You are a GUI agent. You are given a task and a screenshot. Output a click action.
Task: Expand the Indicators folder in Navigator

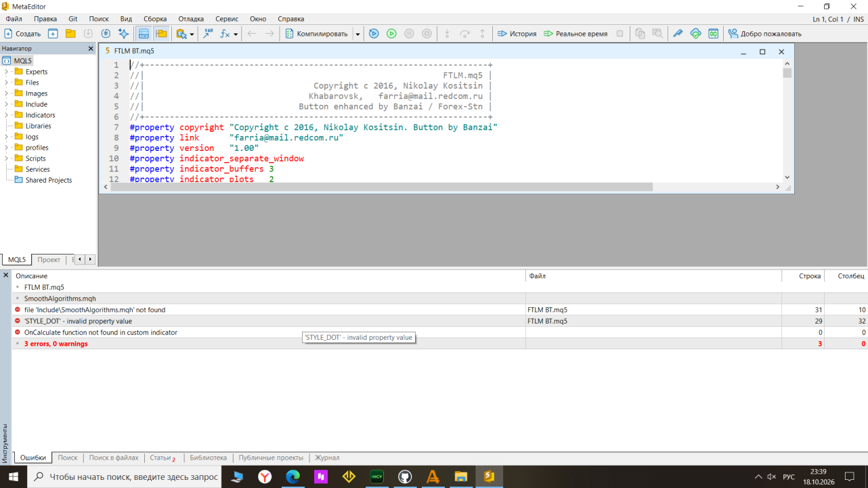(7, 115)
